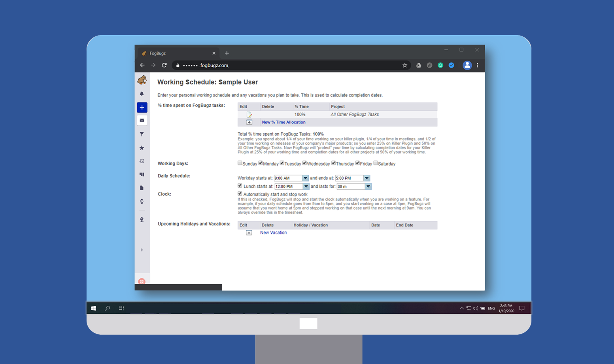Toggle the Lunch starts at checkbox
The width and height of the screenshot is (614, 364).
point(240,186)
